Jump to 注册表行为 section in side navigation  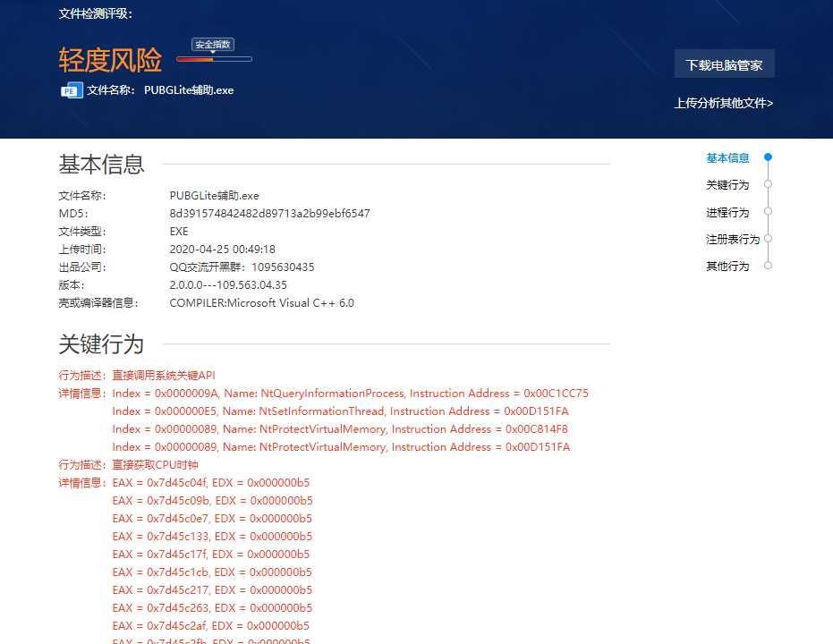[x=733, y=240]
